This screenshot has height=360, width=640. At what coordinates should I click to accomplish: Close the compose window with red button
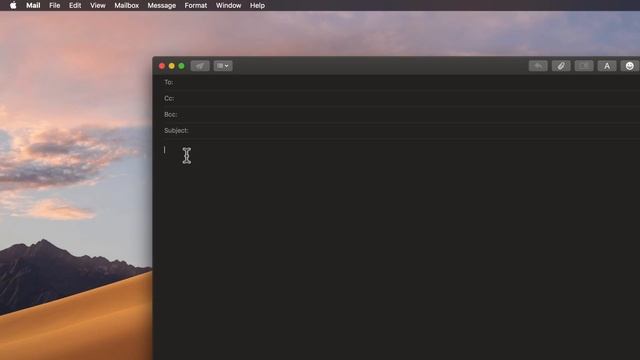[x=162, y=66]
